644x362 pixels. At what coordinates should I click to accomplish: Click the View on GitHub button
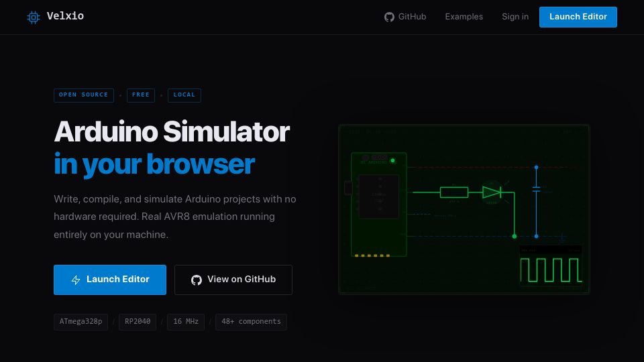pyautogui.click(x=233, y=280)
